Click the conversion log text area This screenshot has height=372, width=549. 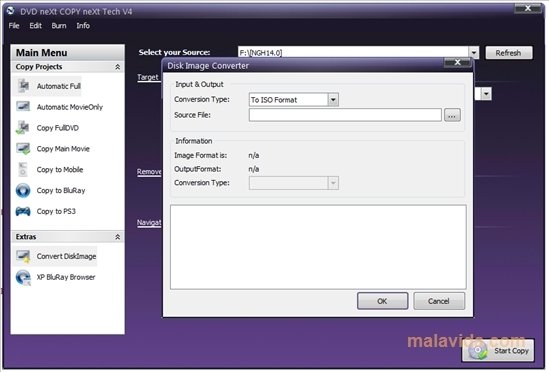point(318,247)
